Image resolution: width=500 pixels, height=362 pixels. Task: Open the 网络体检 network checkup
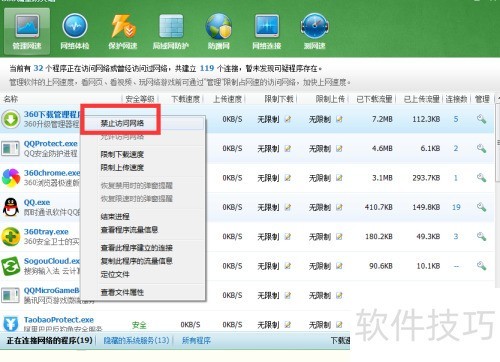(x=75, y=31)
